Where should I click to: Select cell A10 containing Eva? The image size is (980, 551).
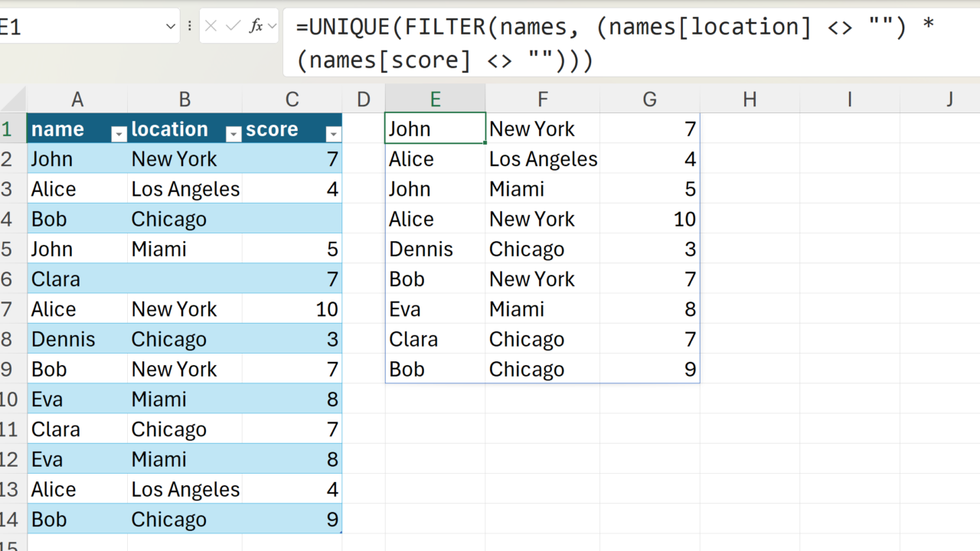pos(77,399)
